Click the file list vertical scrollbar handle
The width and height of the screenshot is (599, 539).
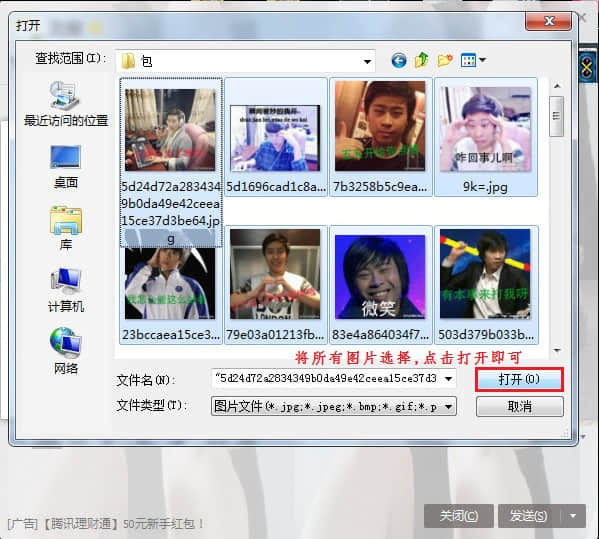tap(557, 116)
